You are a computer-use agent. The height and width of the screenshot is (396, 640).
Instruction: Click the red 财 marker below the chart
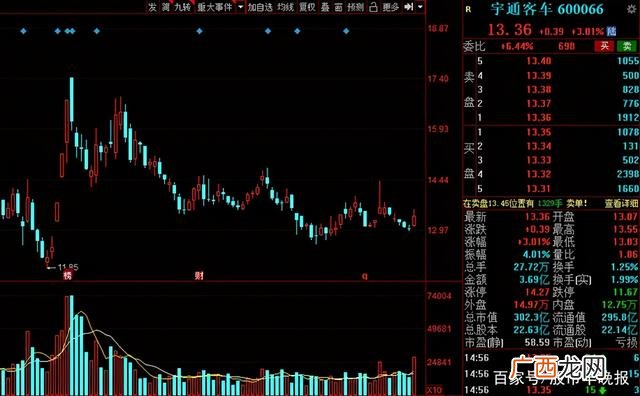tap(199, 276)
